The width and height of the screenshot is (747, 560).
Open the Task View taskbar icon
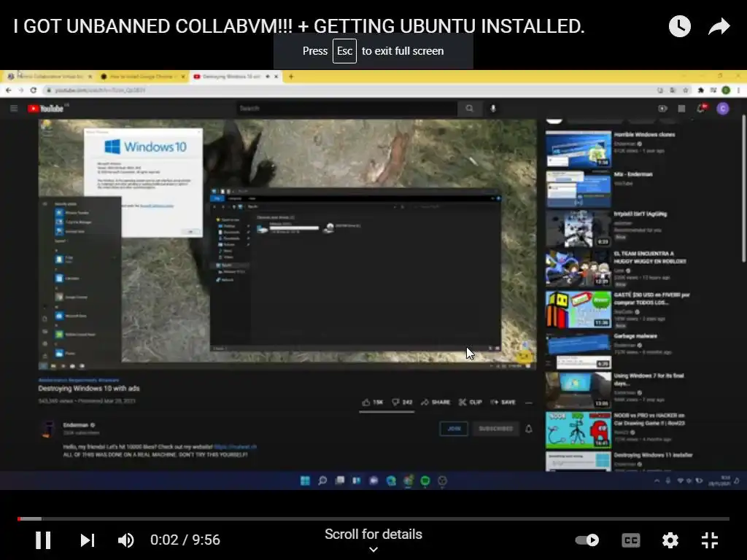[x=340, y=481]
